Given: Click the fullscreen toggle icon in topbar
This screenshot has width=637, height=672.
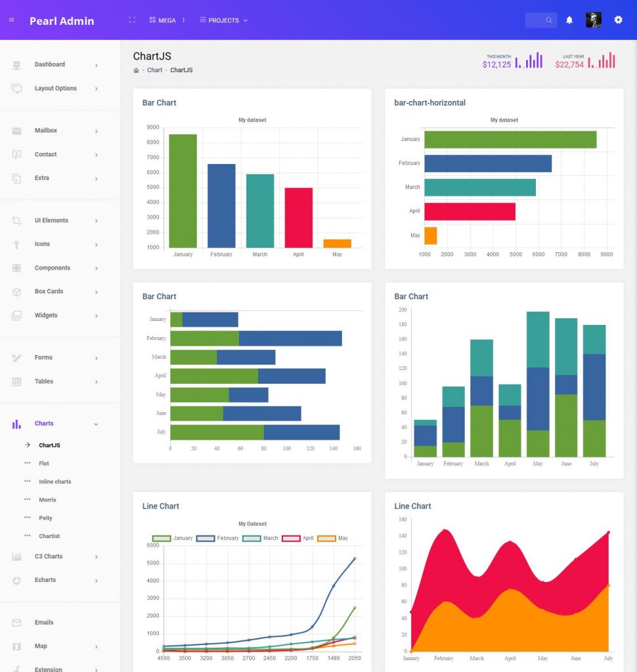Looking at the screenshot, I should (131, 20).
